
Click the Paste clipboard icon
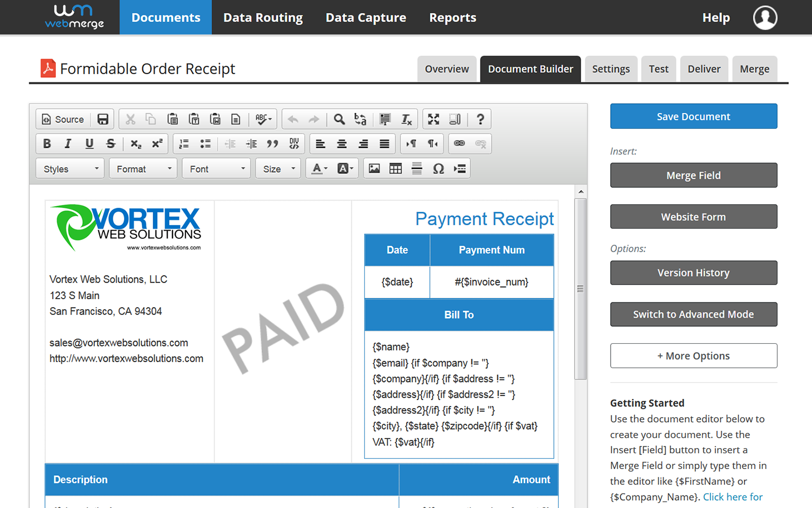tap(173, 120)
